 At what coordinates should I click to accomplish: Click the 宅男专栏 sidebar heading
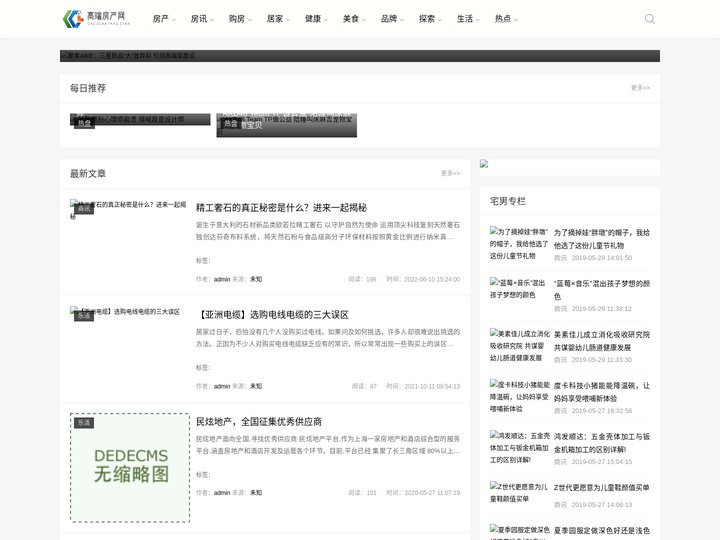point(507,201)
